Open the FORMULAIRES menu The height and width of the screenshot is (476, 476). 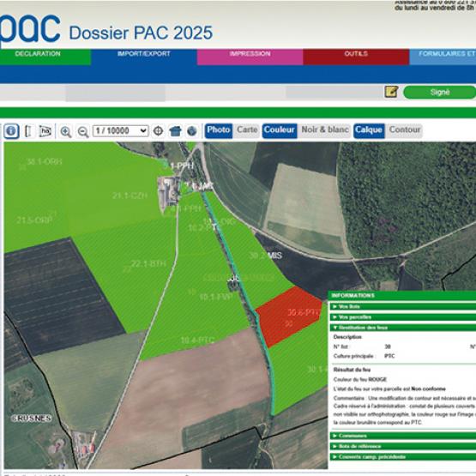(x=443, y=57)
